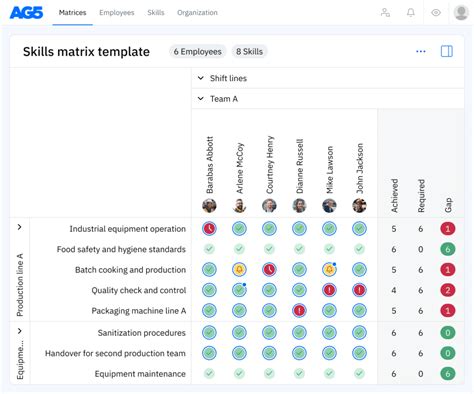Click red gap badge 2 for Quality check
Image resolution: width=474 pixels, height=394 pixels.
click(448, 290)
